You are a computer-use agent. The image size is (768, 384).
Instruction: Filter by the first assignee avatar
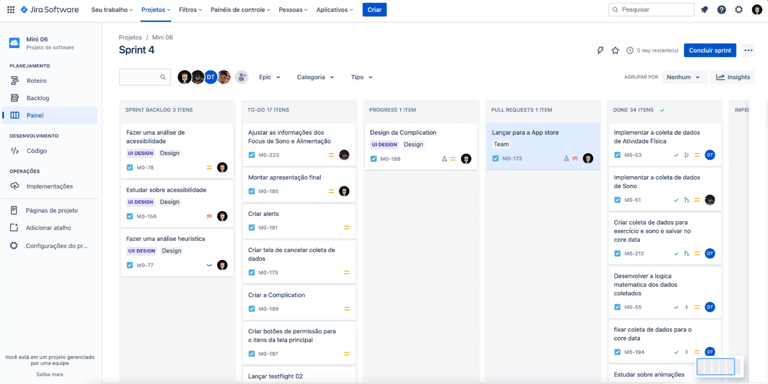coord(185,77)
